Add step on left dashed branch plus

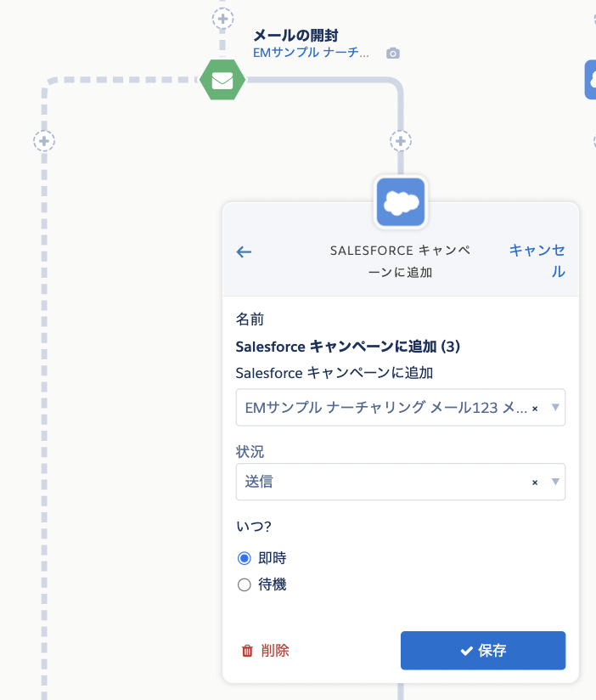[43, 141]
